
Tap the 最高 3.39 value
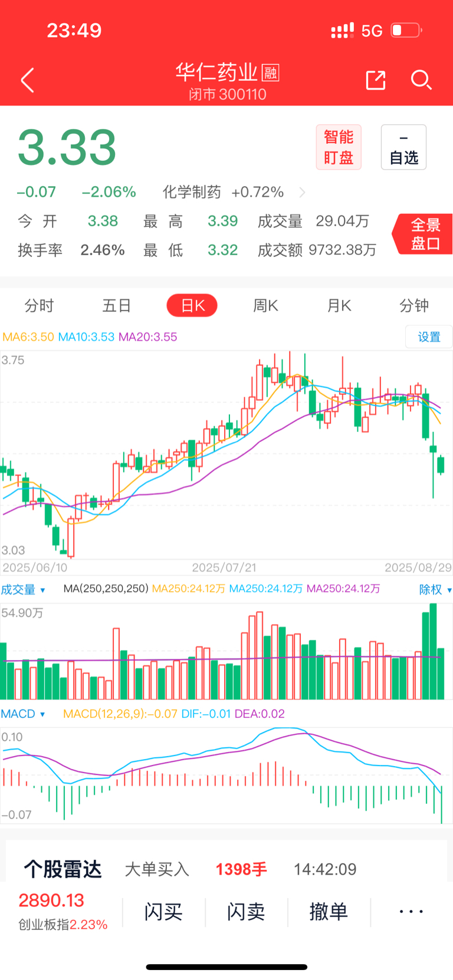(222, 221)
